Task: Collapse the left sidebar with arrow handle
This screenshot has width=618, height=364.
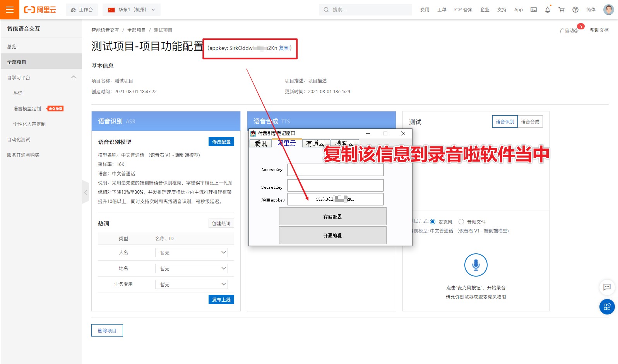Action: (x=86, y=192)
